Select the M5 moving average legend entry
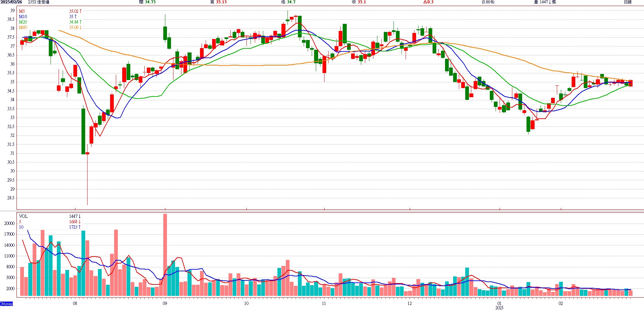This screenshot has height=310, width=644. tap(22, 11)
